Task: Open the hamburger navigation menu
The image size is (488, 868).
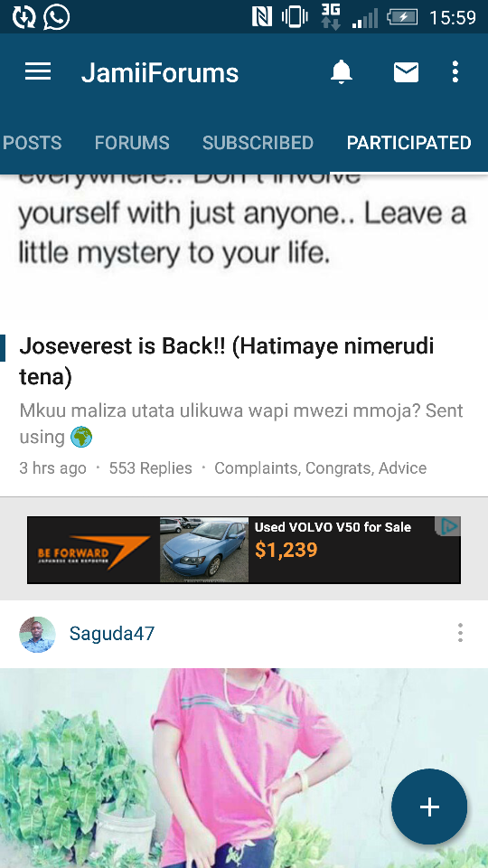Action: 38,72
